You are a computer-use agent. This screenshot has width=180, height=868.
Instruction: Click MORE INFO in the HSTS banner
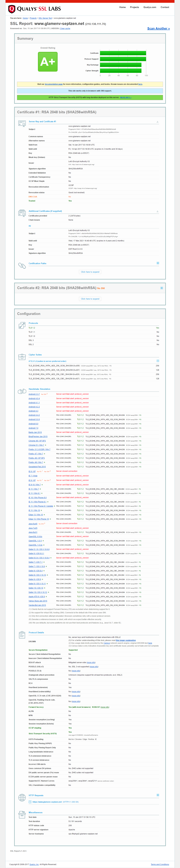click(x=125, y=97)
